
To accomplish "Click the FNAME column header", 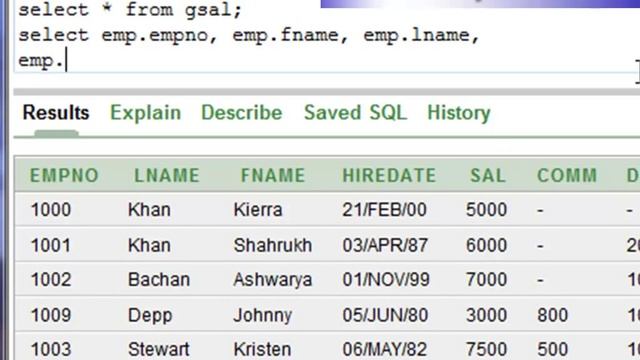I will [273, 176].
